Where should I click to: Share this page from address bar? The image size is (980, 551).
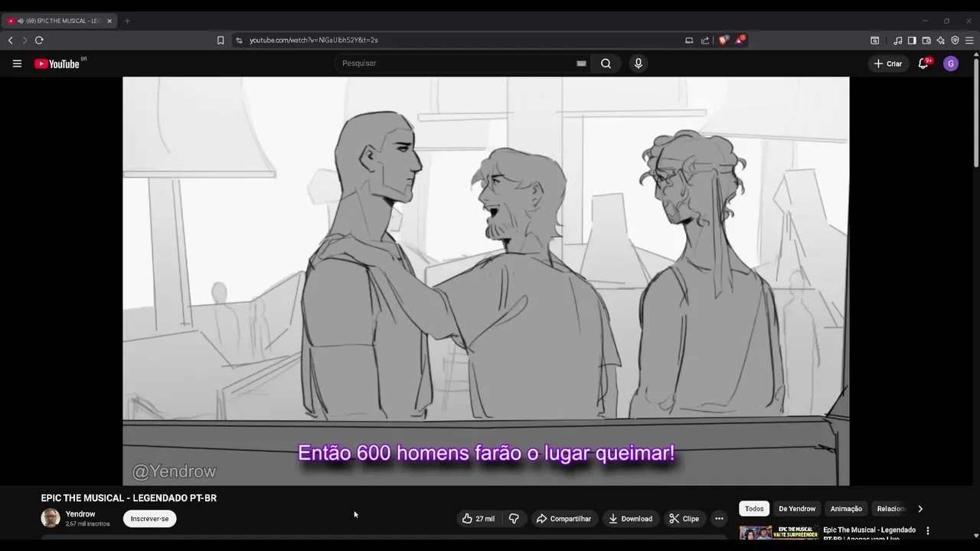point(705,41)
